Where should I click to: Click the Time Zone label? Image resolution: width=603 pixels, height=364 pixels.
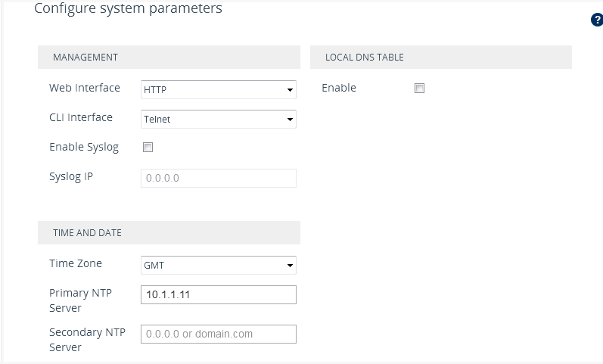coord(76,263)
